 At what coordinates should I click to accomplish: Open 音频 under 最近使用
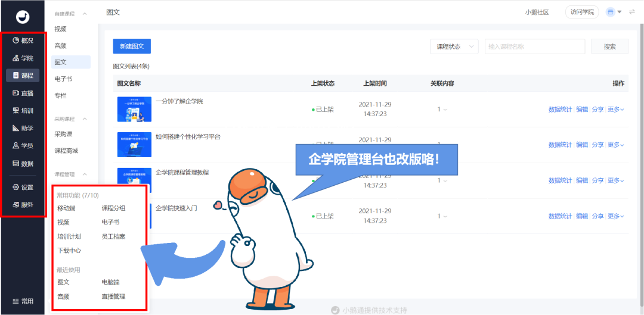(63, 297)
